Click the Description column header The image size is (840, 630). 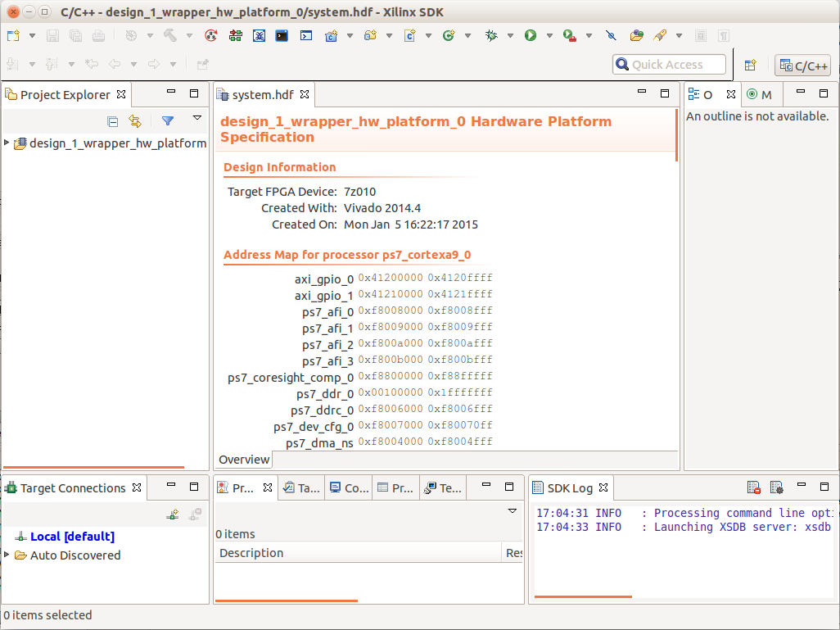pos(358,553)
